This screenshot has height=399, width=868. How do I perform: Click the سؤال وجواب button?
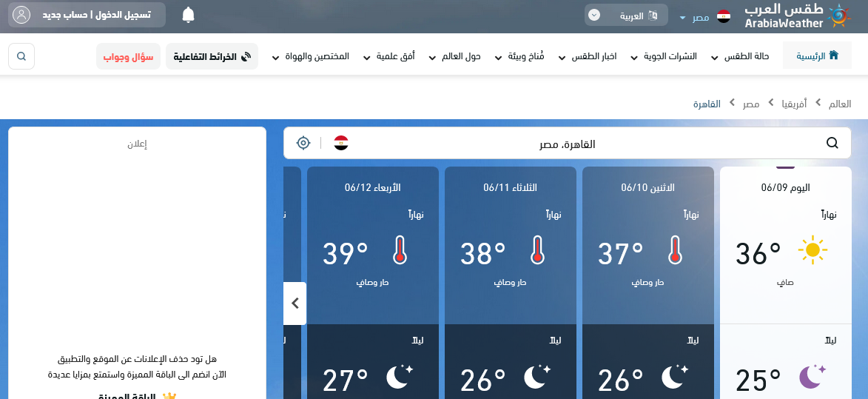128,56
